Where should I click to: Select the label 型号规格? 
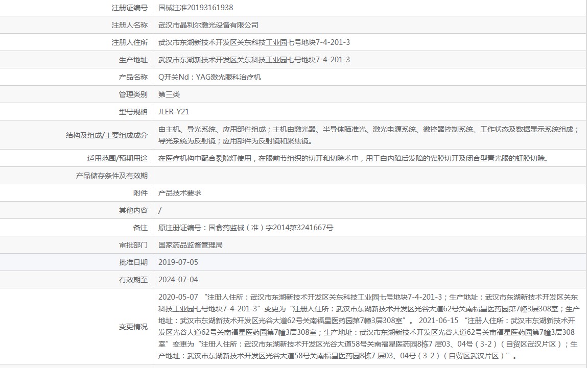click(133, 112)
